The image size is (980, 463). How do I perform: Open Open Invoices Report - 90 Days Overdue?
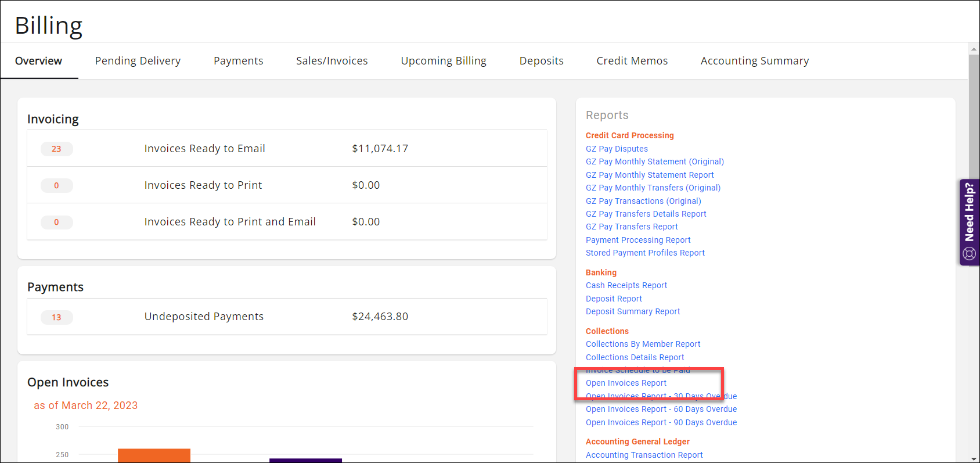pos(661,422)
